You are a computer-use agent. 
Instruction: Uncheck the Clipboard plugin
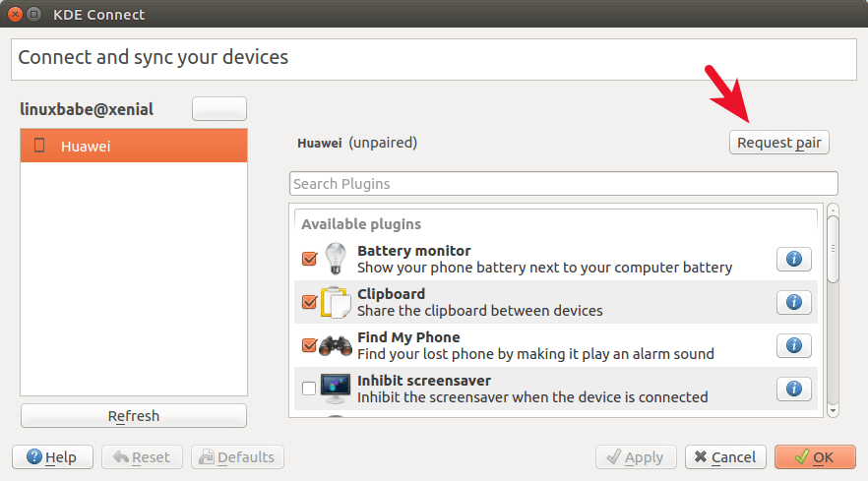click(x=309, y=302)
